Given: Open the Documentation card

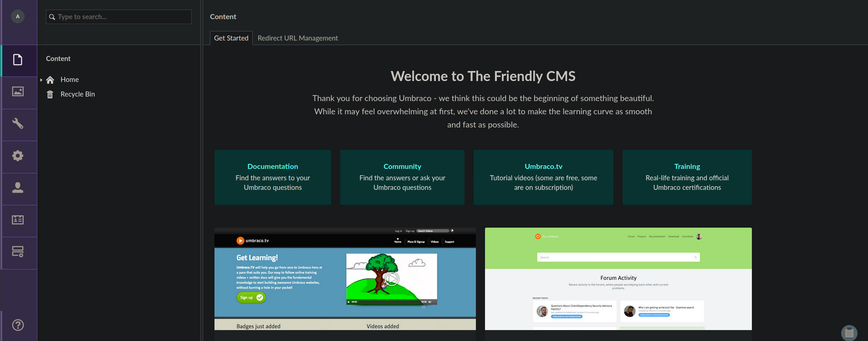Looking at the screenshot, I should coord(273,177).
